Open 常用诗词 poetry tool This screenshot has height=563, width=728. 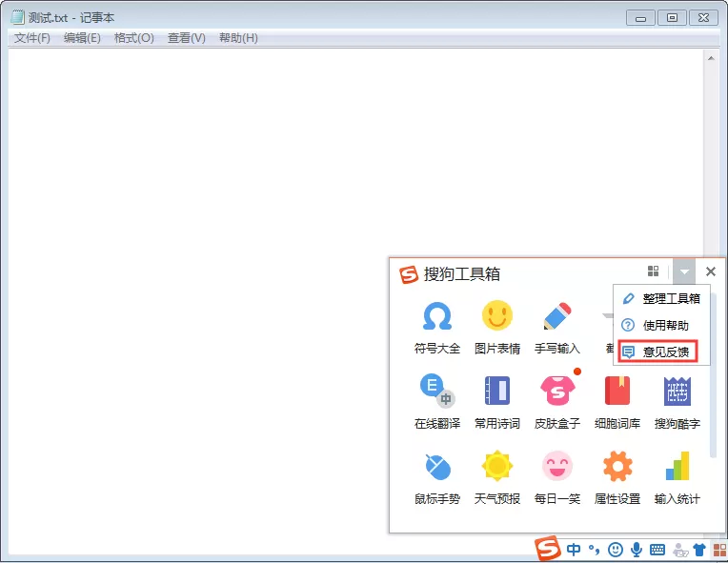click(x=496, y=401)
